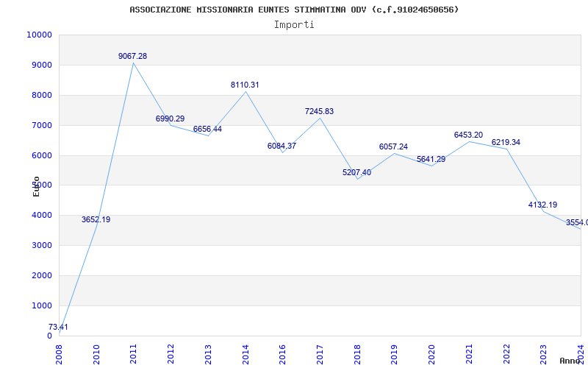Click the x-axis year 2019
Screen dimensions: 588x368
(x=395, y=354)
